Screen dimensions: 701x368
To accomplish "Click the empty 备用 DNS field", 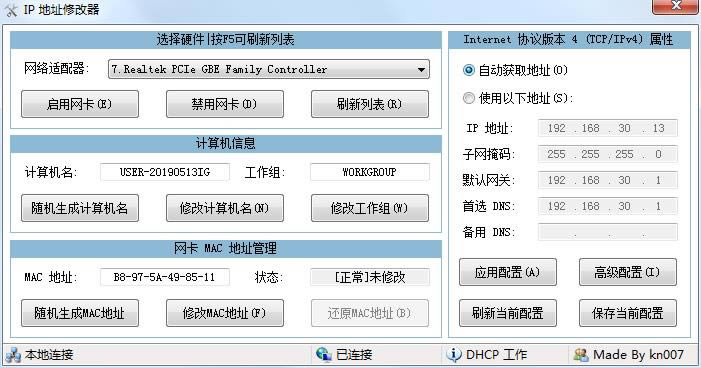I will pyautogui.click(x=608, y=232).
